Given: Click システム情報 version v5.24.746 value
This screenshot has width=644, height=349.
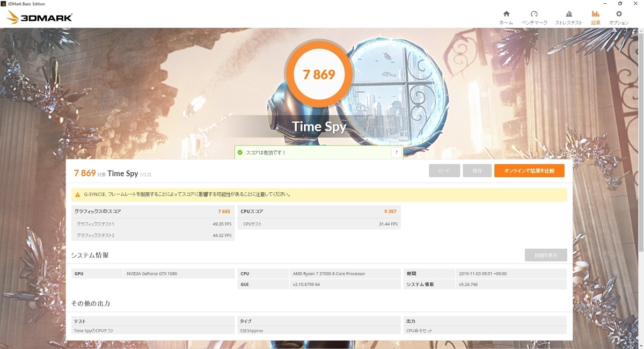Looking at the screenshot, I should 469,285.
